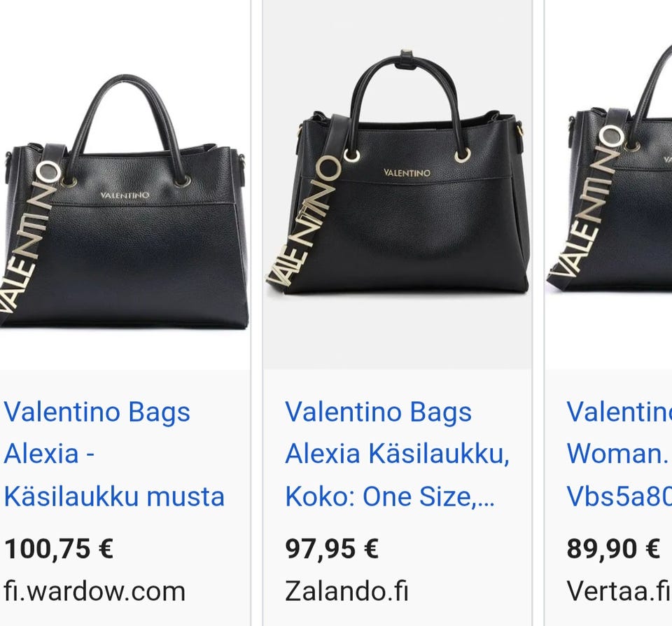
Task: Open the 'Alexia Käsilaukku, Koko: One Size' link
Action: coord(398,454)
